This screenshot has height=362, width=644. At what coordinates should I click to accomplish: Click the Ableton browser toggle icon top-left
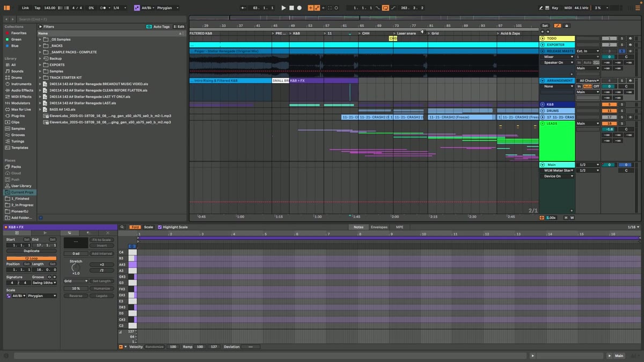(8, 8)
